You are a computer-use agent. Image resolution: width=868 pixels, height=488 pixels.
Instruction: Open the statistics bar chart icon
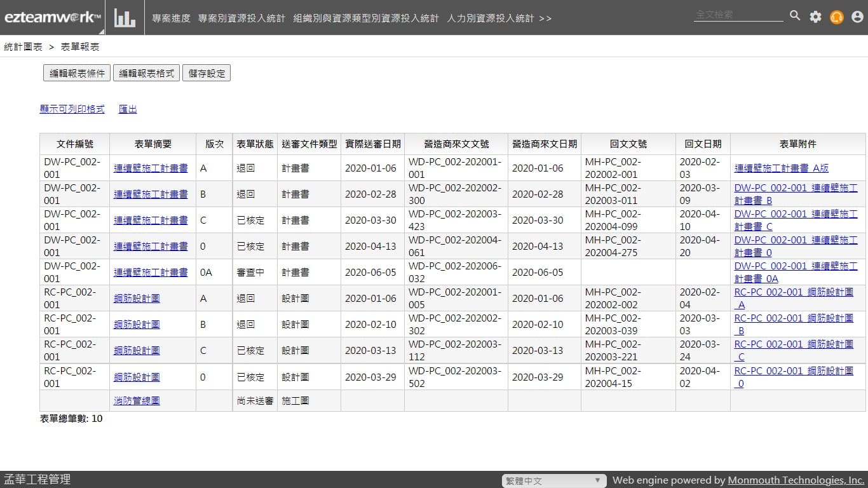[x=125, y=18]
